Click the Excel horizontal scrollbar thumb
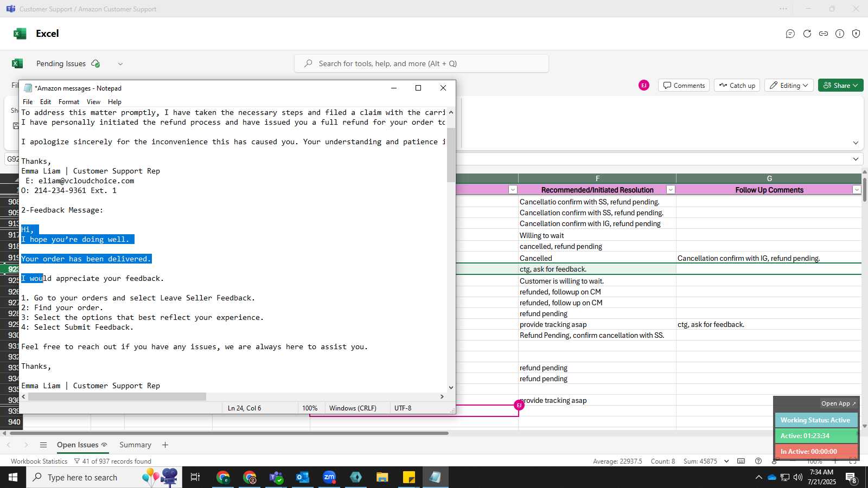Image resolution: width=868 pixels, height=488 pixels. tap(229, 433)
